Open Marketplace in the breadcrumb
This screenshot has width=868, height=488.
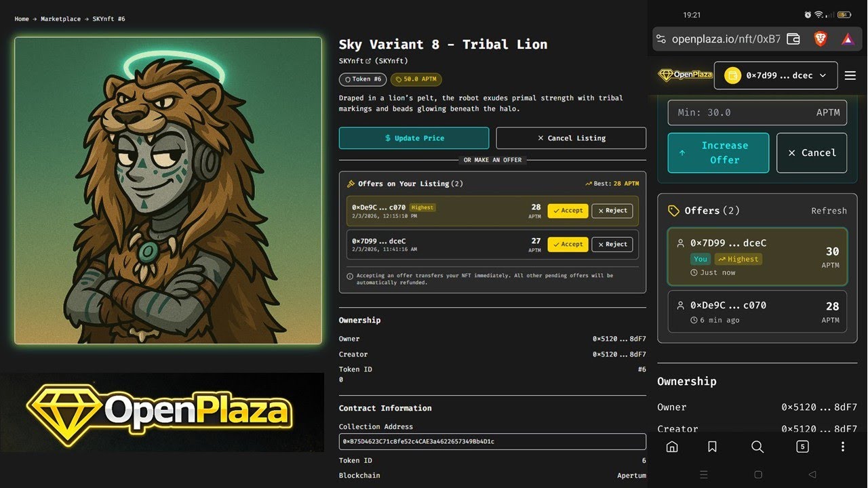point(60,19)
